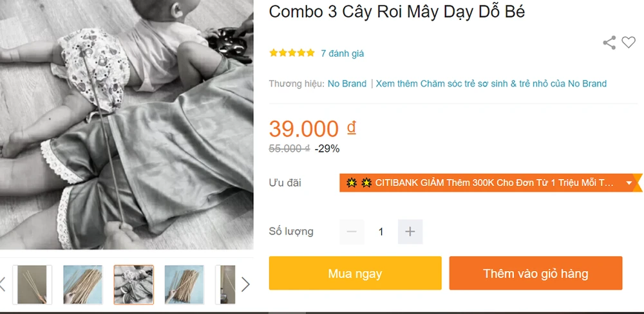Image resolution: width=644 pixels, height=314 pixels.
Task: Click the large main product image
Action: tap(126, 124)
